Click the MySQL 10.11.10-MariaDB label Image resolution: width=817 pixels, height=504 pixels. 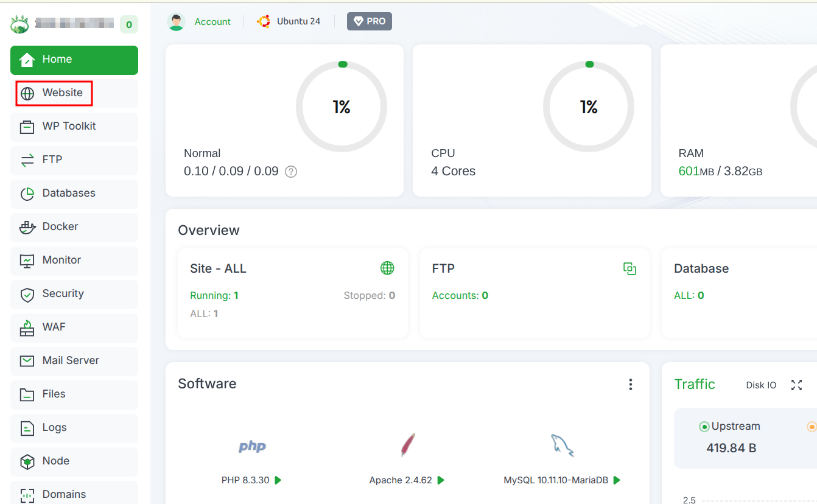[556, 480]
